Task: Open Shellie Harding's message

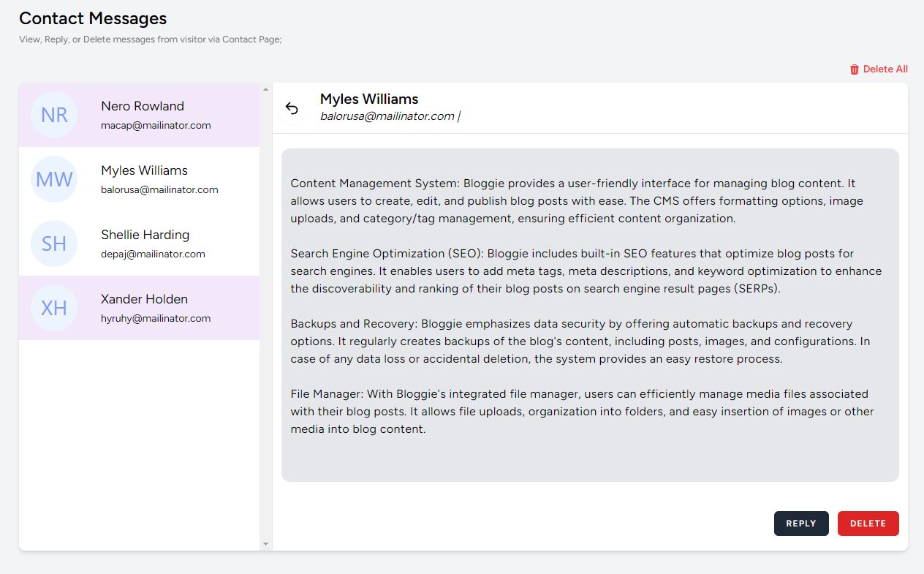Action: pyautogui.click(x=145, y=235)
